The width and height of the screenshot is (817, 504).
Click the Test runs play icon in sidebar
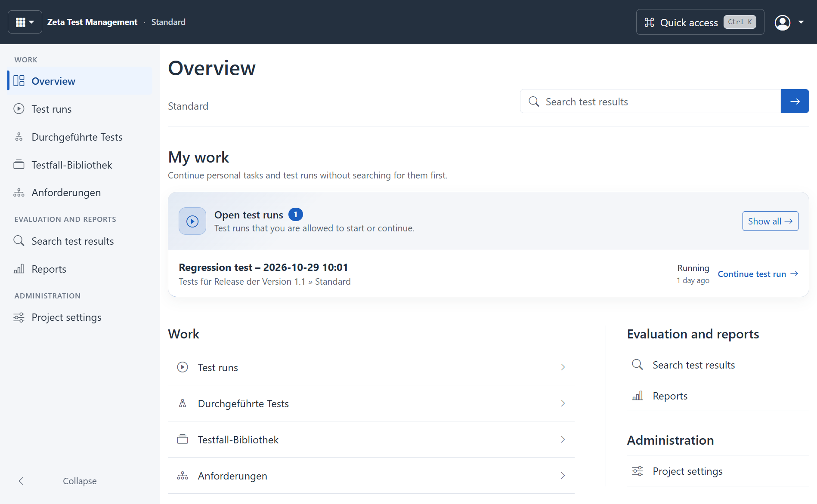click(x=19, y=109)
